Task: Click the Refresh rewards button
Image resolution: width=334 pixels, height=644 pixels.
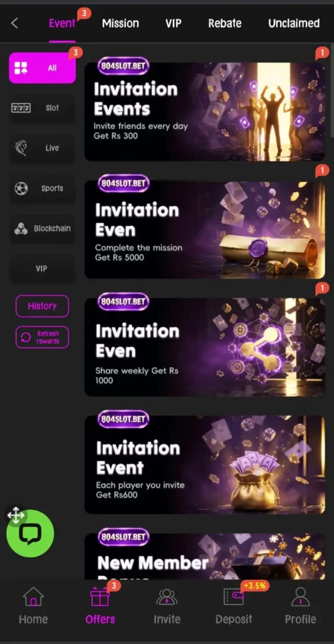Action: pyautogui.click(x=42, y=337)
